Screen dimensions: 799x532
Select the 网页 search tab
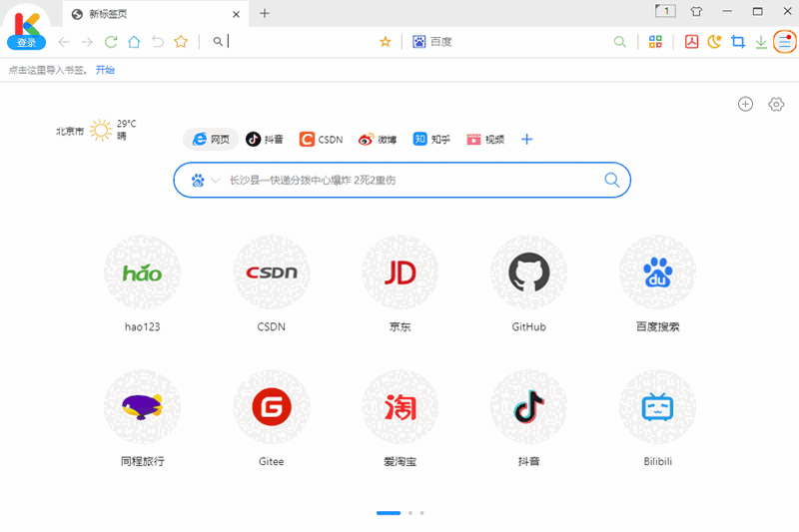click(211, 139)
